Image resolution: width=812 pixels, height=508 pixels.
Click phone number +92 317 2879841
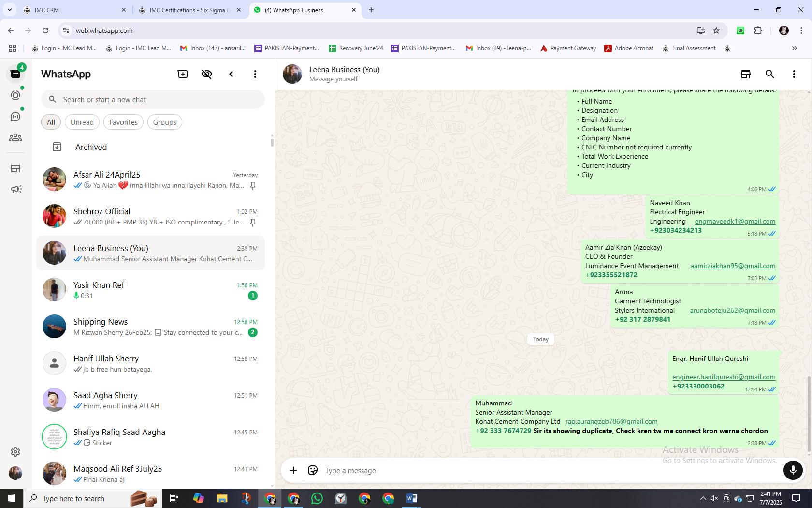tap(642, 319)
